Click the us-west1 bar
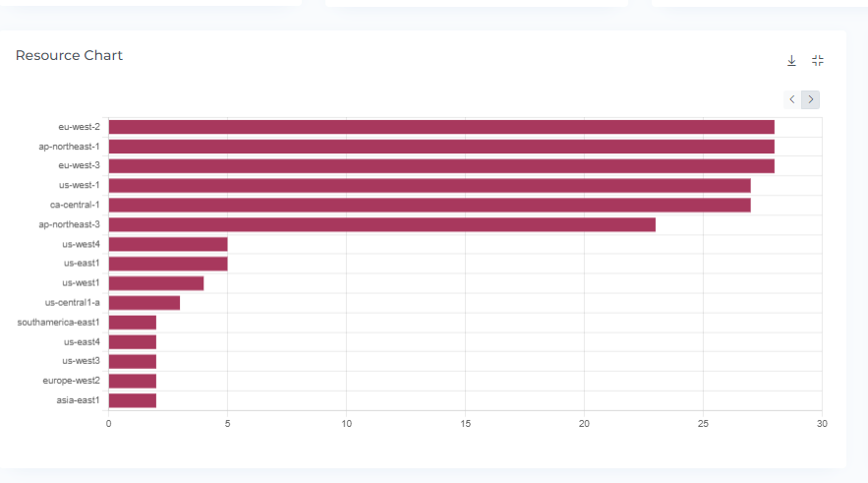868x483 pixels. [x=156, y=283]
